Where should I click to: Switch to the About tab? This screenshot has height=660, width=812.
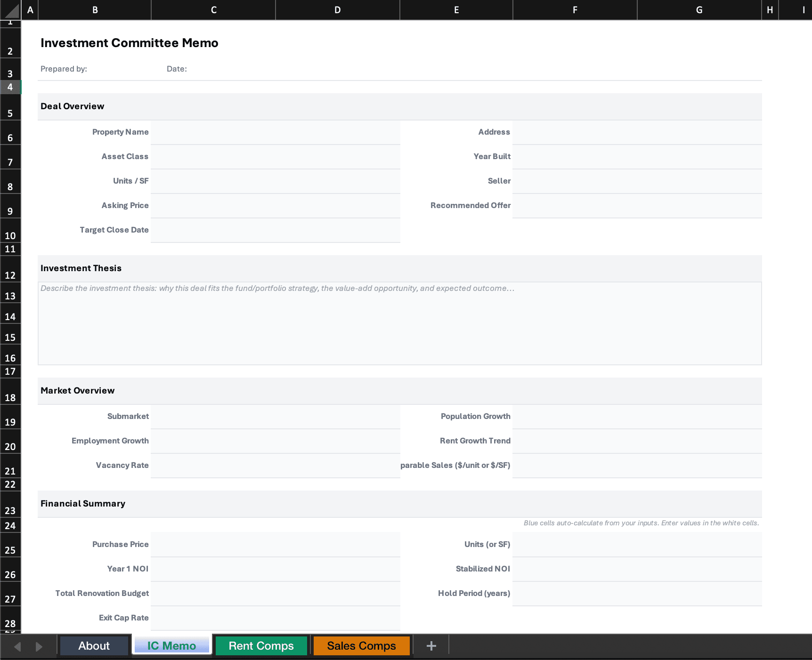point(94,645)
